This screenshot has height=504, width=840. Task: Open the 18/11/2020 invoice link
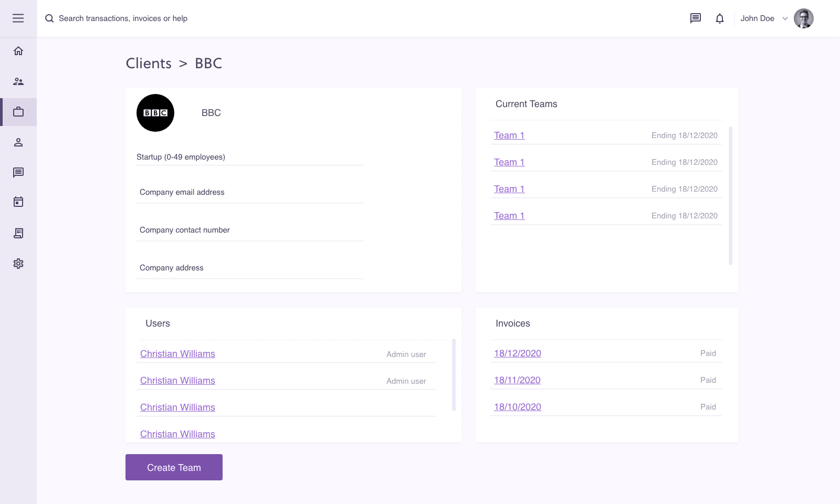pos(517,380)
